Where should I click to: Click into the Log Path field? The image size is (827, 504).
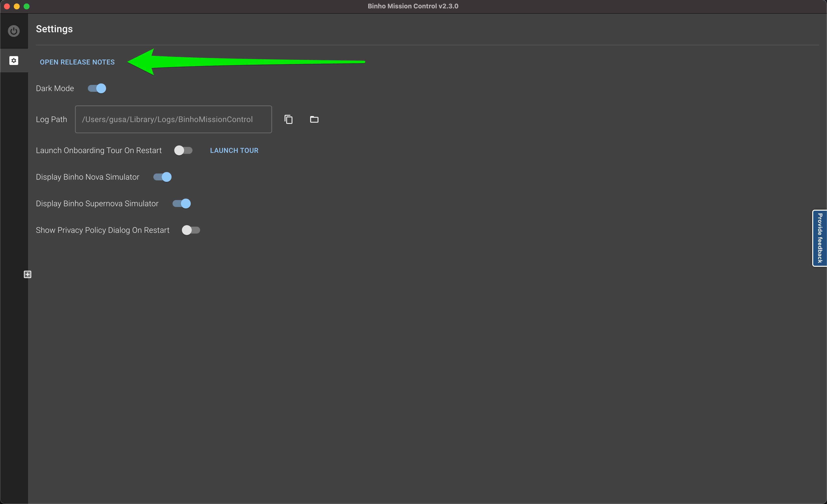click(174, 119)
